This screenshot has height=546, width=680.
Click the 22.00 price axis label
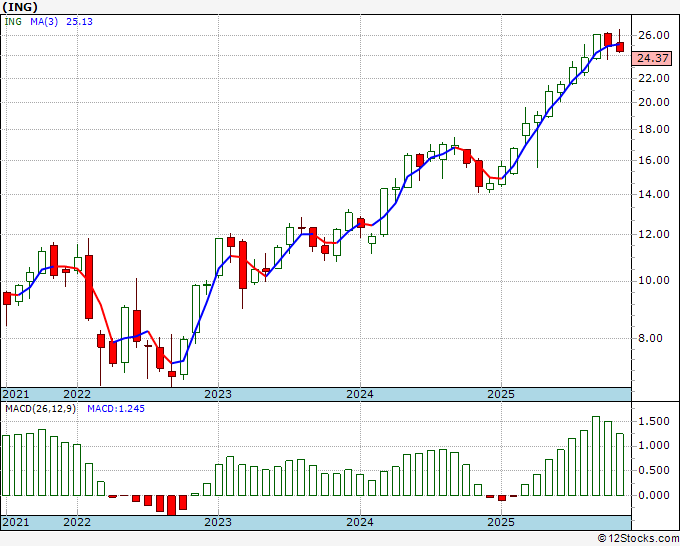click(654, 78)
